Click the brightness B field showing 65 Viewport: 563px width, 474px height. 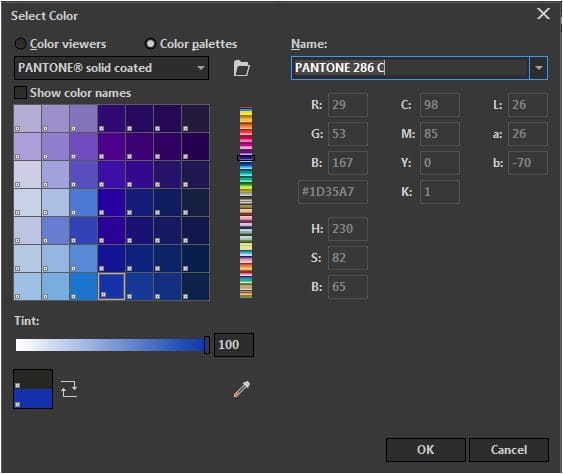[348, 287]
